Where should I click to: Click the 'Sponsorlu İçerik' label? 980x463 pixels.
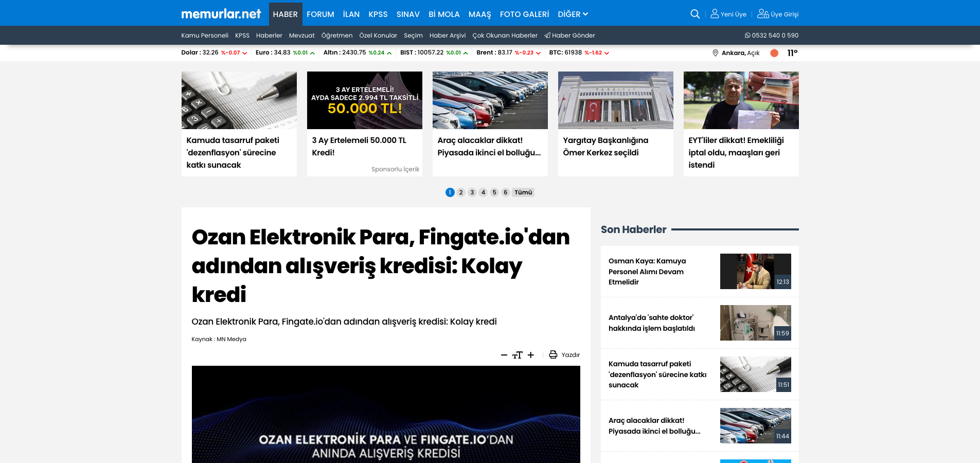click(395, 169)
